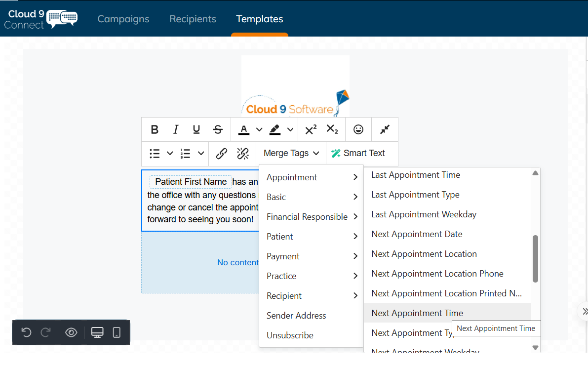This screenshot has height=367, width=588.
Task: Switch to the Campaigns tab
Action: 123,19
